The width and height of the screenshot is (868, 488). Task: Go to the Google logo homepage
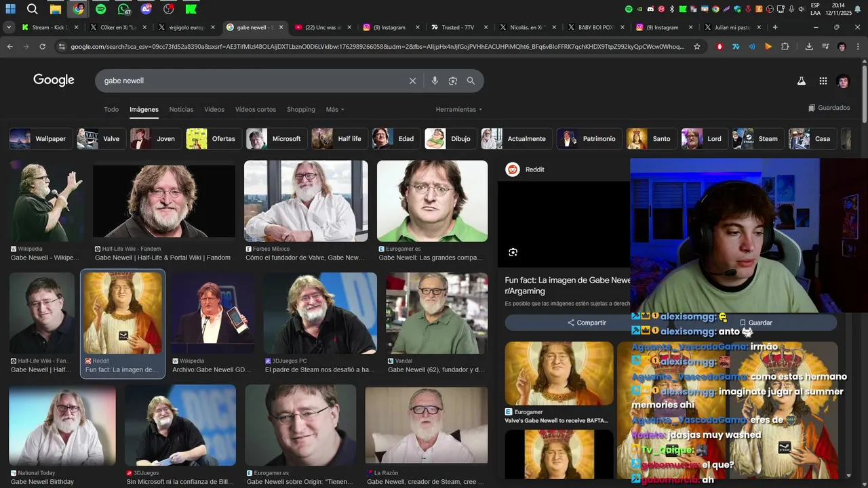coord(54,80)
